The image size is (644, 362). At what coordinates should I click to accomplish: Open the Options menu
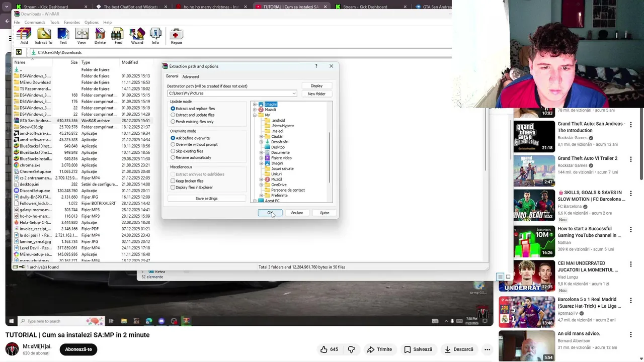click(92, 23)
